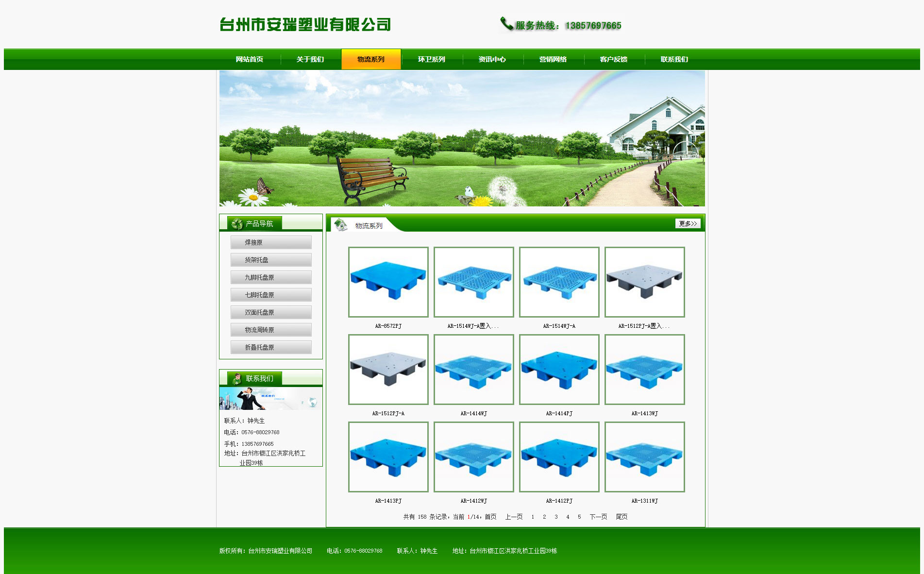The height and width of the screenshot is (574, 924).
Task: Click the person icon in the 联系我们 header
Action: pos(237,378)
